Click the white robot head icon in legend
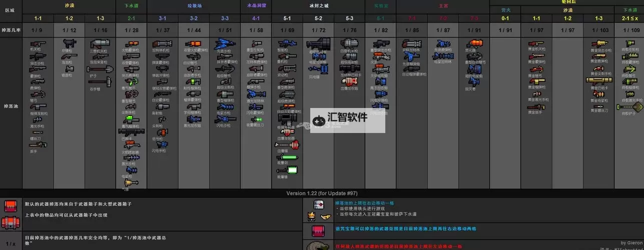 [x=319, y=204]
